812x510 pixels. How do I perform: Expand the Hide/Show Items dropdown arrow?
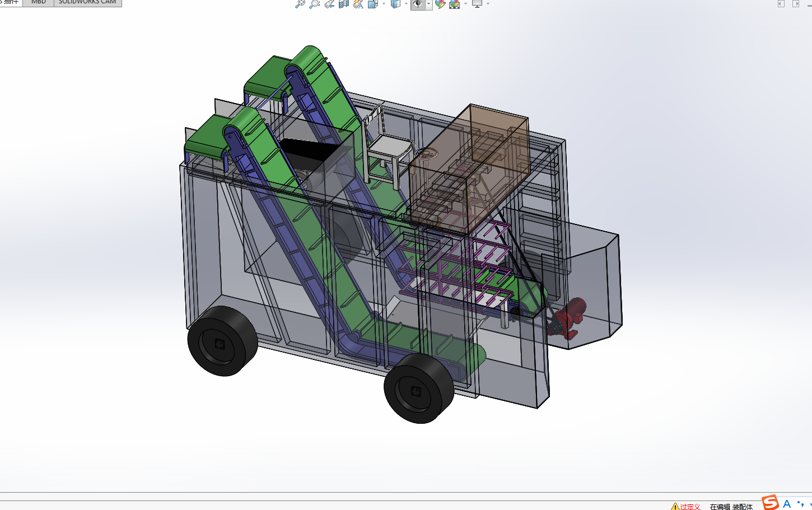point(428,4)
